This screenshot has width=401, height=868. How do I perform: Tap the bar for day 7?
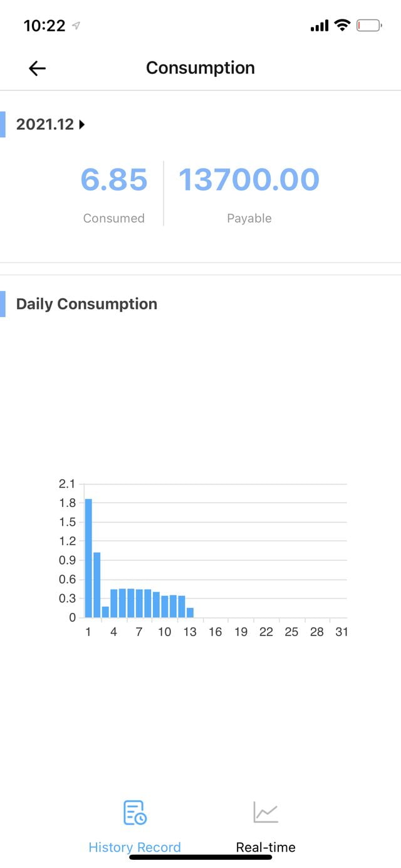139,603
